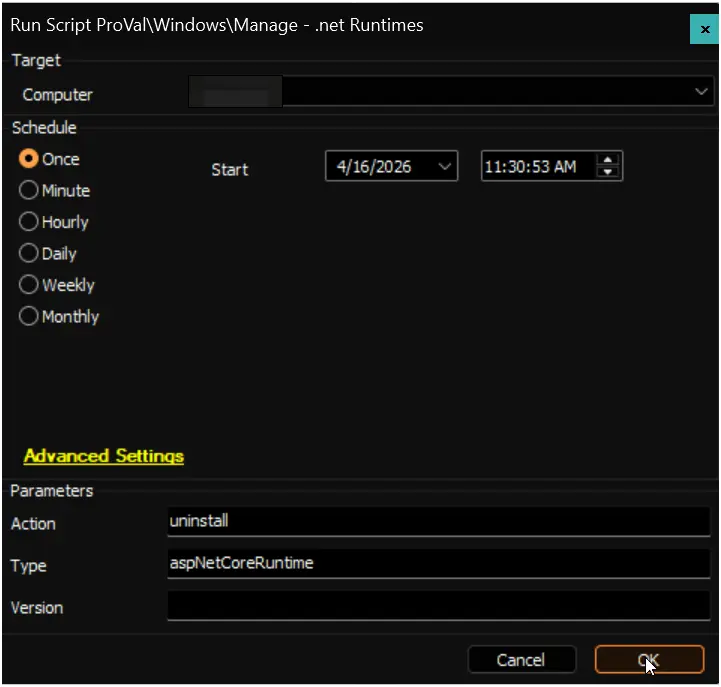Confirm the script with OK button
721x687 pixels.
tap(649, 660)
